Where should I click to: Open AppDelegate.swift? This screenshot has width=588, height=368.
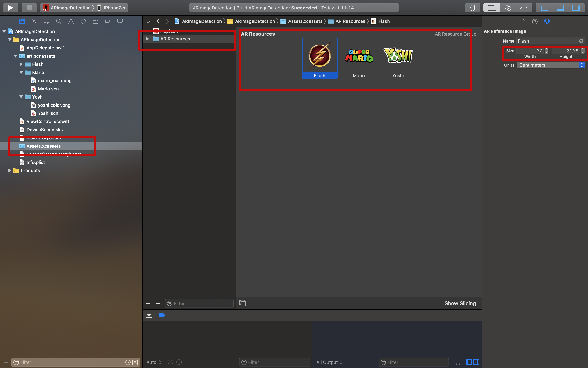[46, 48]
